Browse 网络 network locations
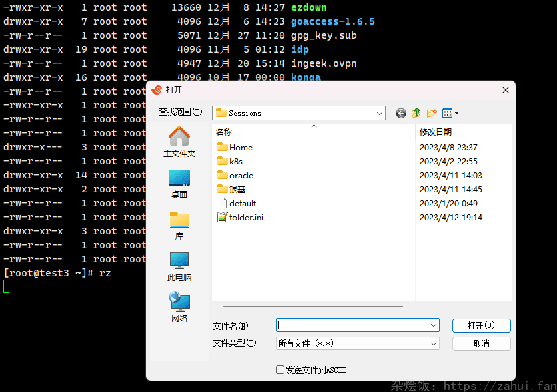 click(179, 305)
